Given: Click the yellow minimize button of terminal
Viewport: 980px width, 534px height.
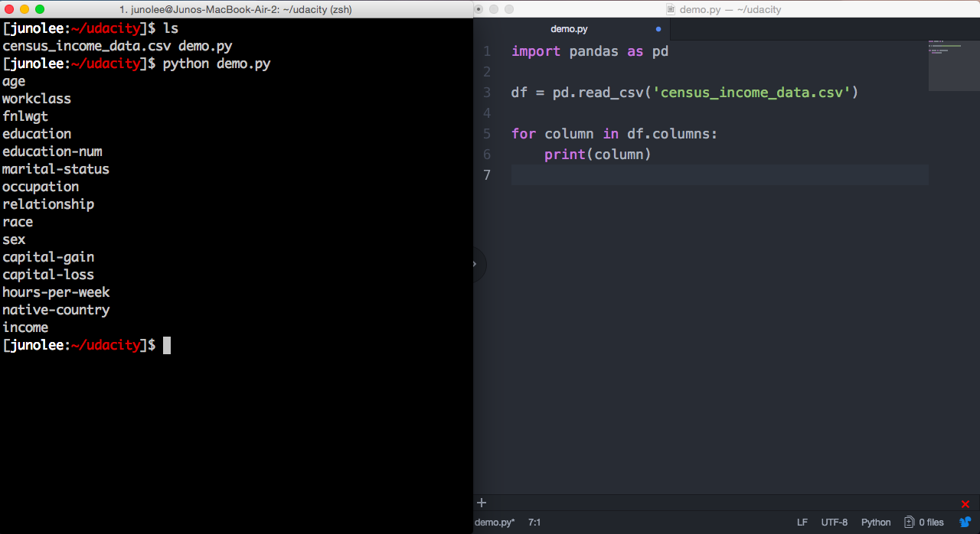Looking at the screenshot, I should (24, 9).
